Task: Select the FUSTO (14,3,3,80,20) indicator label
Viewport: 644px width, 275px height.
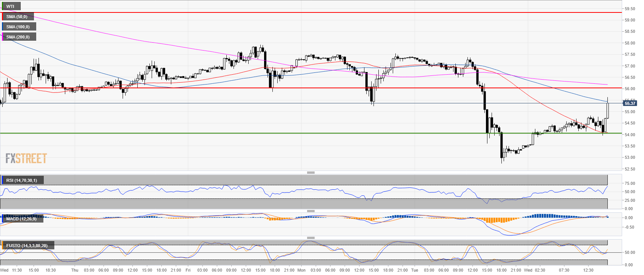Action: click(x=26, y=246)
